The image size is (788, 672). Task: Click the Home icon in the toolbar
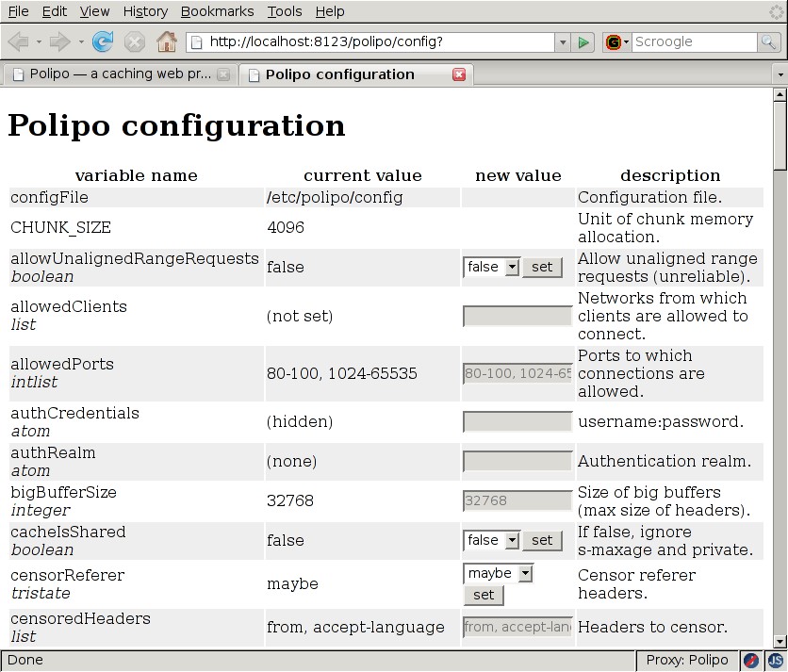click(166, 41)
